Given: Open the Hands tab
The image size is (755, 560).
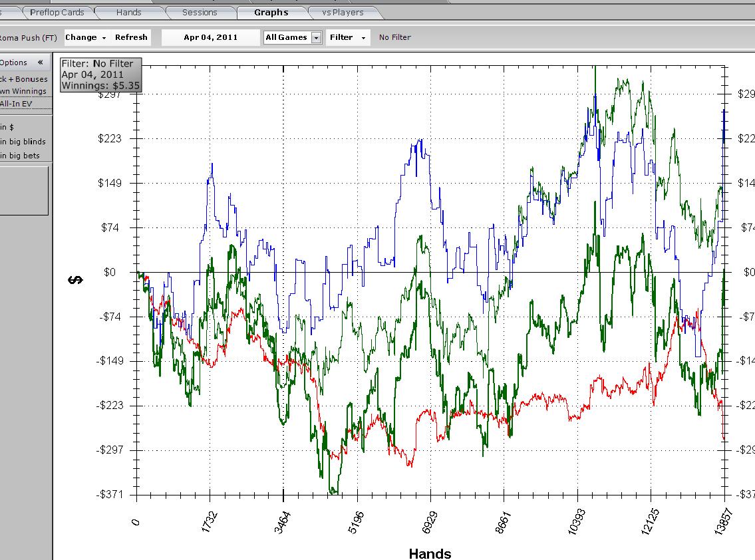Looking at the screenshot, I should click(x=128, y=12).
